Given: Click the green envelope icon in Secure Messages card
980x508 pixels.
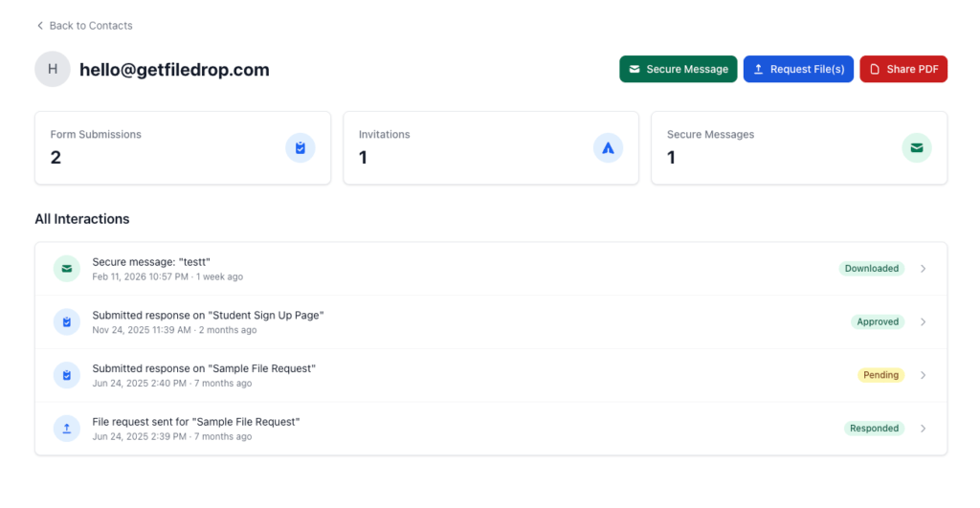Looking at the screenshot, I should 917,148.
